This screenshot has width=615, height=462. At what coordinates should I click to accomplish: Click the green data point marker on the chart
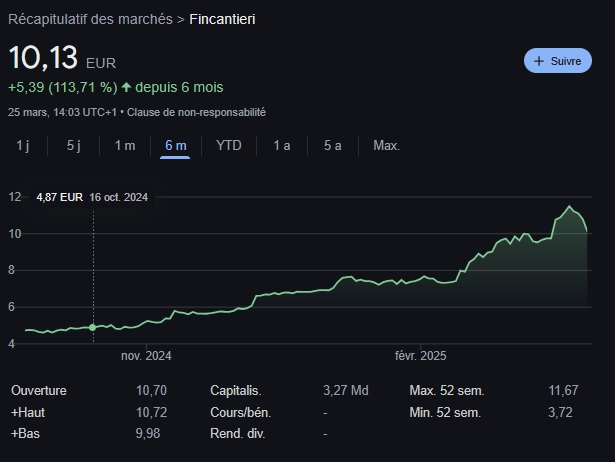(x=93, y=327)
